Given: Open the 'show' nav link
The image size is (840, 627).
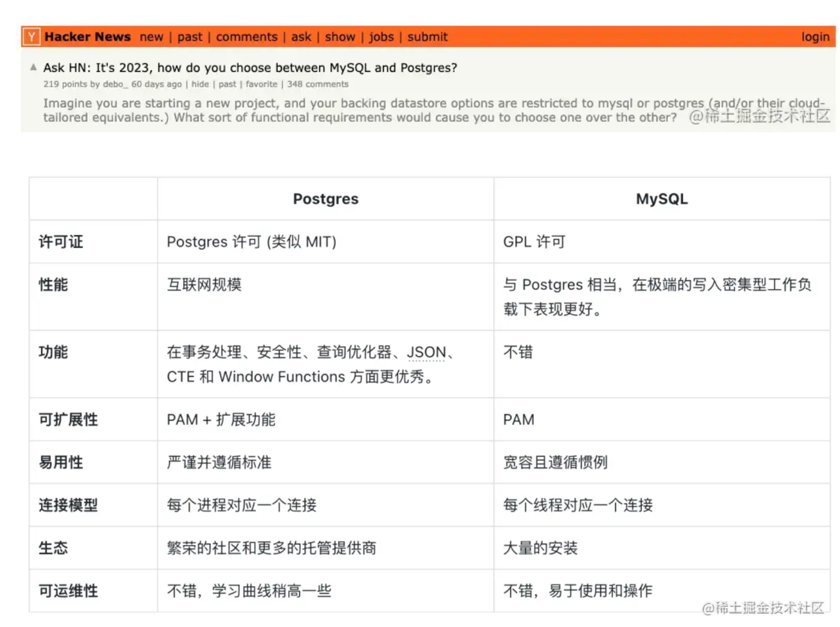Looking at the screenshot, I should 340,36.
